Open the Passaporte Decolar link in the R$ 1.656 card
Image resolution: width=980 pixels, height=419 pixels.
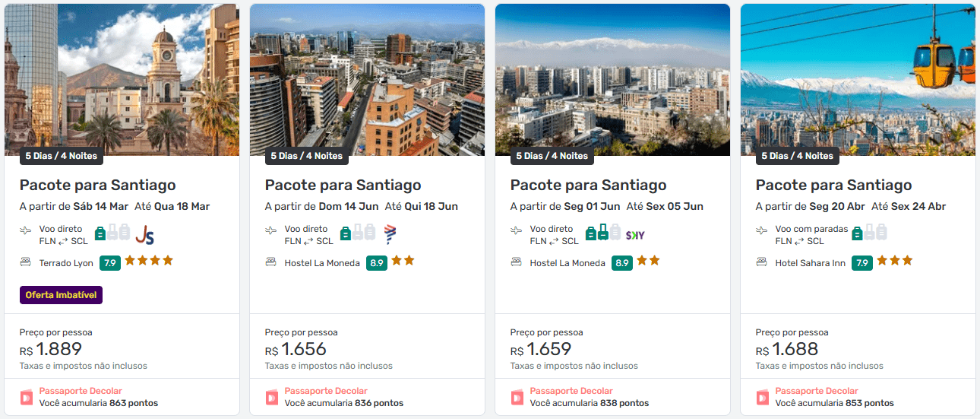326,391
